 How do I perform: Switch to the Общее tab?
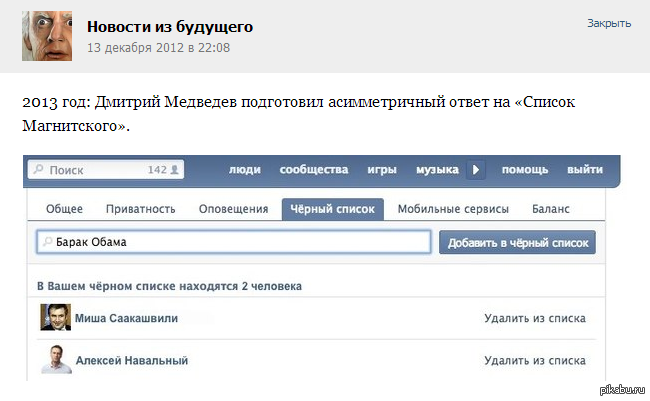tap(65, 209)
